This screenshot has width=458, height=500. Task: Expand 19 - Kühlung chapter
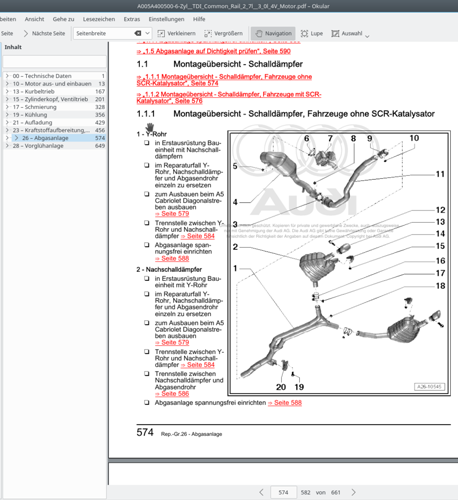coord(7,115)
